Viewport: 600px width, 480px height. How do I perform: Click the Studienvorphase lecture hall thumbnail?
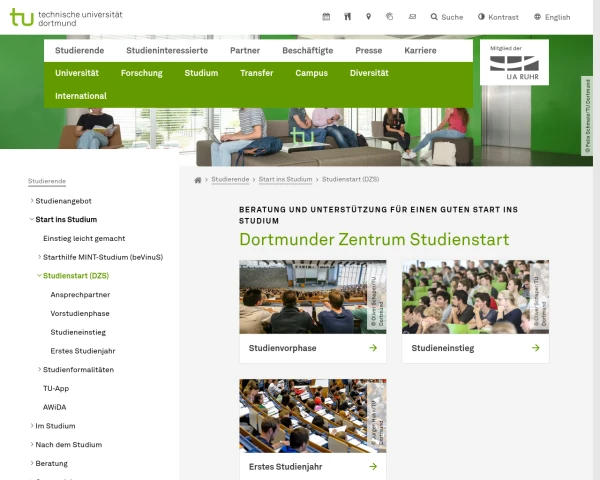click(313, 297)
